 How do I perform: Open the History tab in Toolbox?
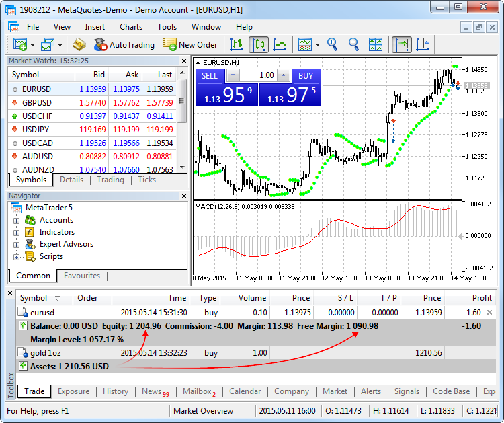(x=116, y=391)
